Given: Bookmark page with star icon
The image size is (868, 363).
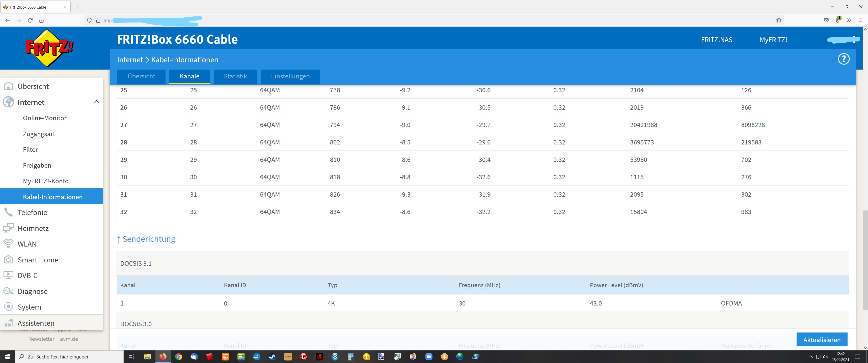Looking at the screenshot, I should 778,20.
